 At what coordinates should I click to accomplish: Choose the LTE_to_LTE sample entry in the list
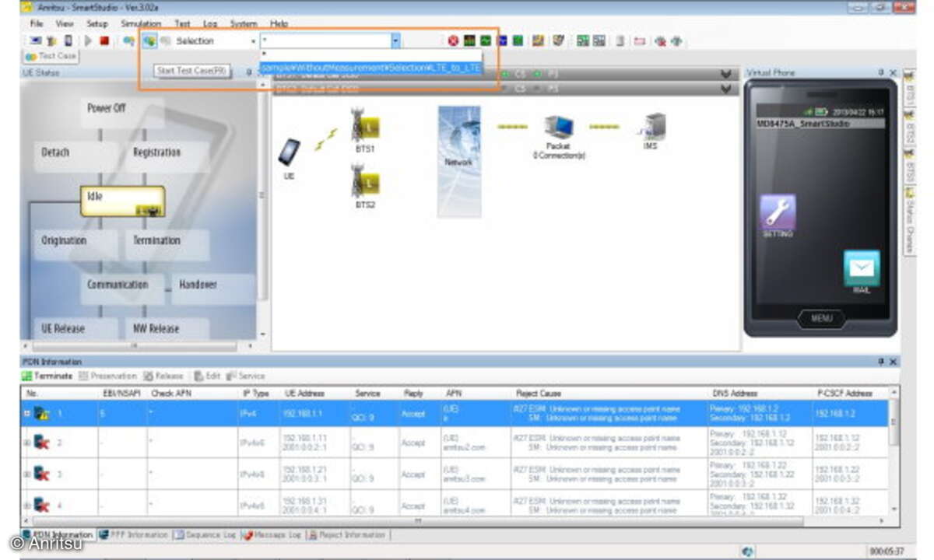pyautogui.click(x=371, y=68)
